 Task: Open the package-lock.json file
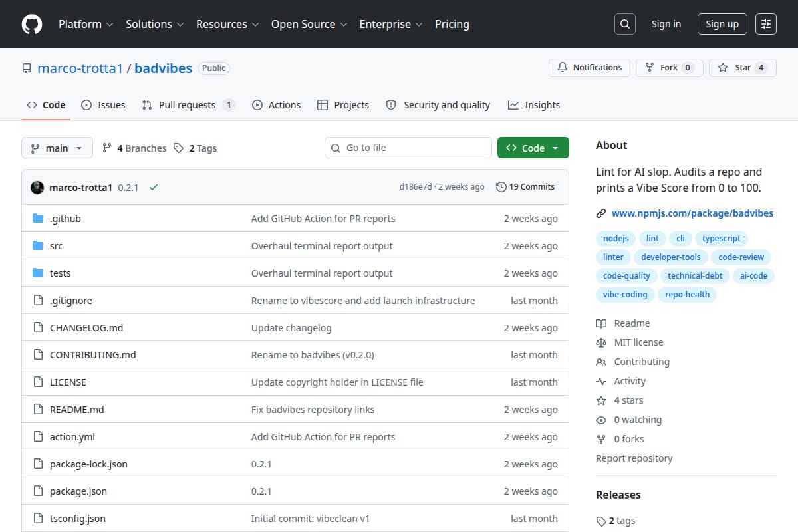point(88,464)
